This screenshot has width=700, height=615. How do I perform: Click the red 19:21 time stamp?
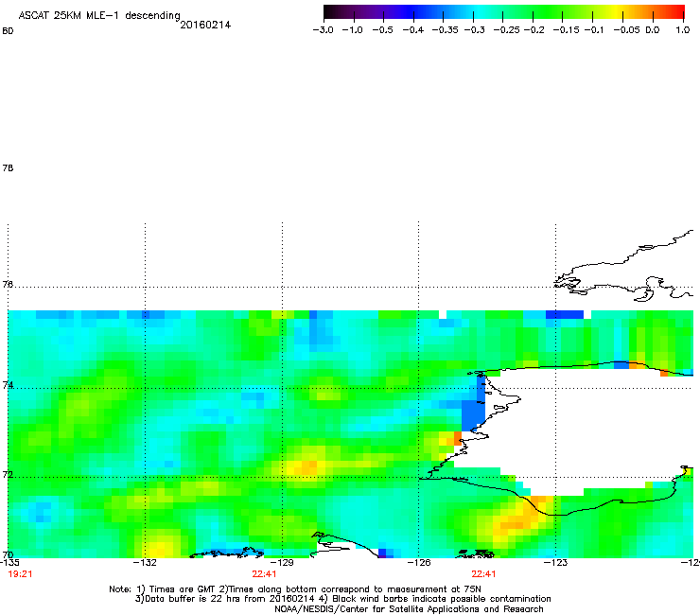click(20, 574)
